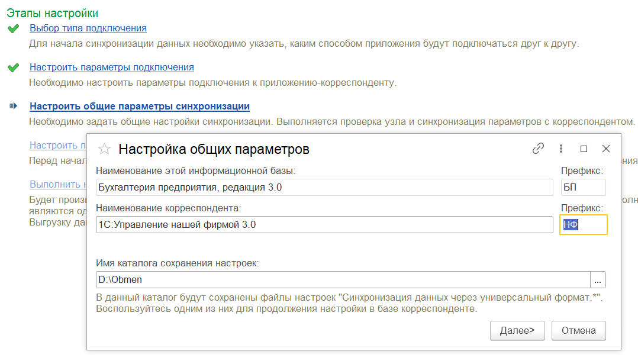
Task: Click green checkmark beside Настроить параметры подключения
Action: [13, 67]
